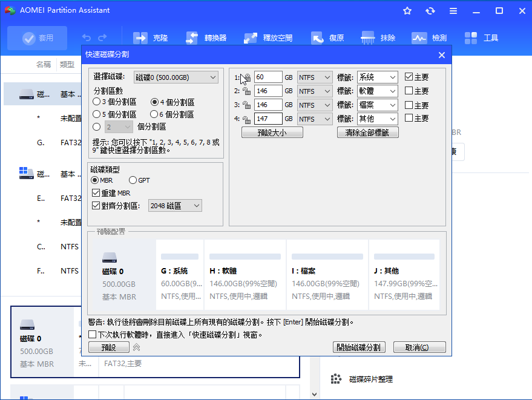Toggle the 對齊分割區 checkbox
532x400 pixels.
pos(96,206)
